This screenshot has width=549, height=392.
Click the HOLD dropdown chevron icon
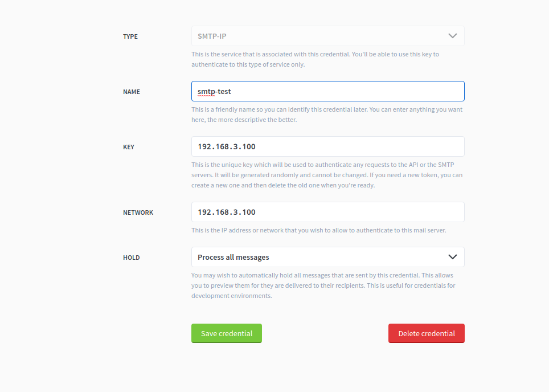[453, 257]
